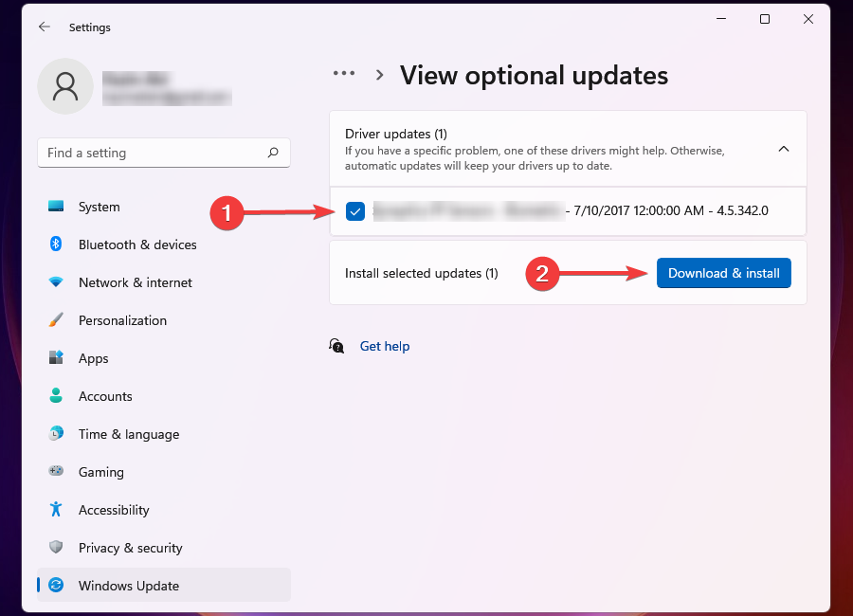Collapse the Driver updates section chevron
This screenshot has width=853, height=616.
click(784, 149)
